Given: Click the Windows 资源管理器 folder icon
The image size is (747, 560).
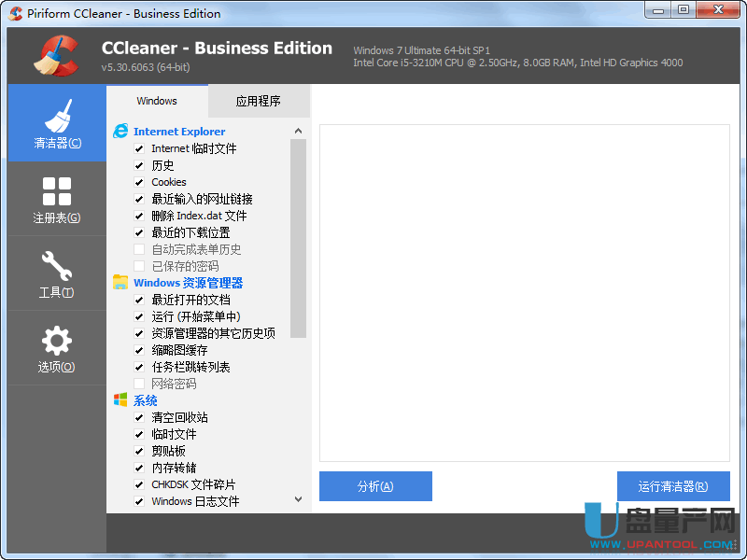Looking at the screenshot, I should click(120, 283).
